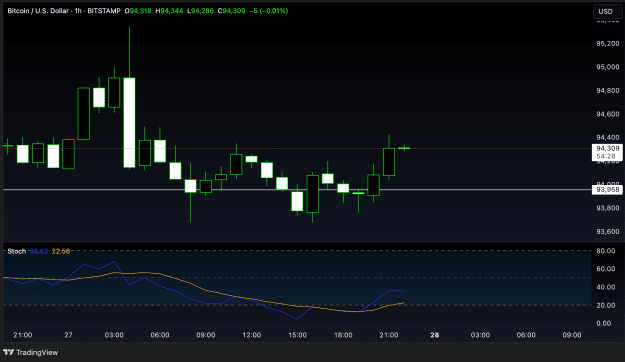The width and height of the screenshot is (625, 362).
Task: Click the 93,800 price axis label
Action: (x=607, y=208)
